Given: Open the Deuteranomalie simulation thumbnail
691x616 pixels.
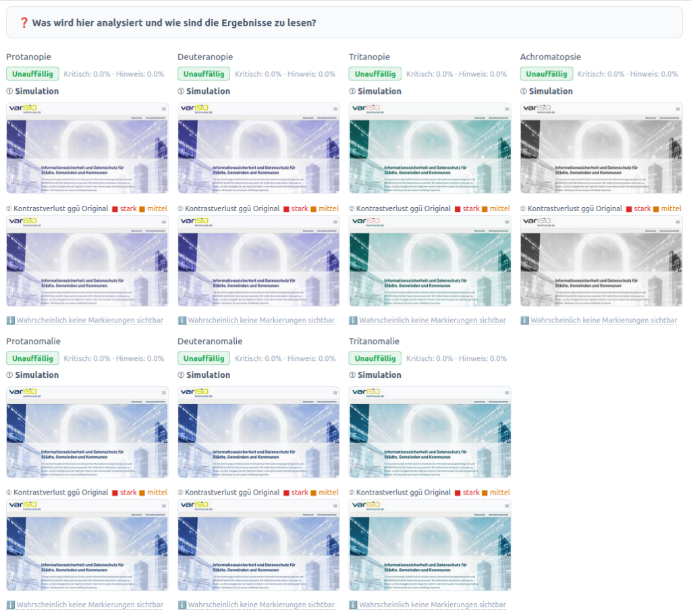Looking at the screenshot, I should pyautogui.click(x=258, y=432).
